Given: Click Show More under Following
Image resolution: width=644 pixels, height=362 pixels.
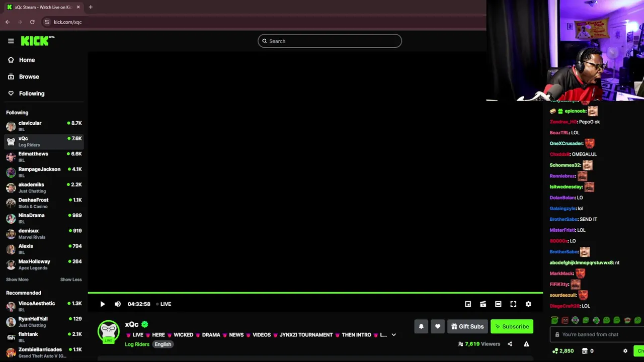Looking at the screenshot, I should click(17, 280).
